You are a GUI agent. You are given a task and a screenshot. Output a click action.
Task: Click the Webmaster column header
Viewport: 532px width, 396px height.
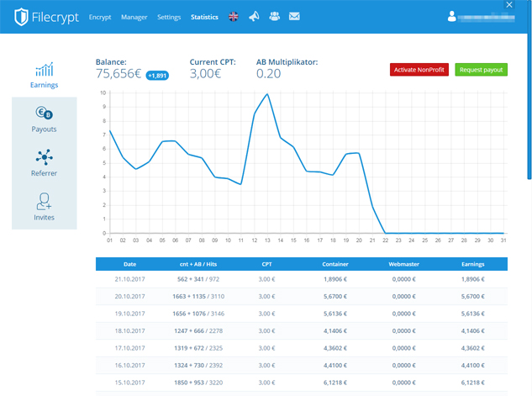coord(403,264)
